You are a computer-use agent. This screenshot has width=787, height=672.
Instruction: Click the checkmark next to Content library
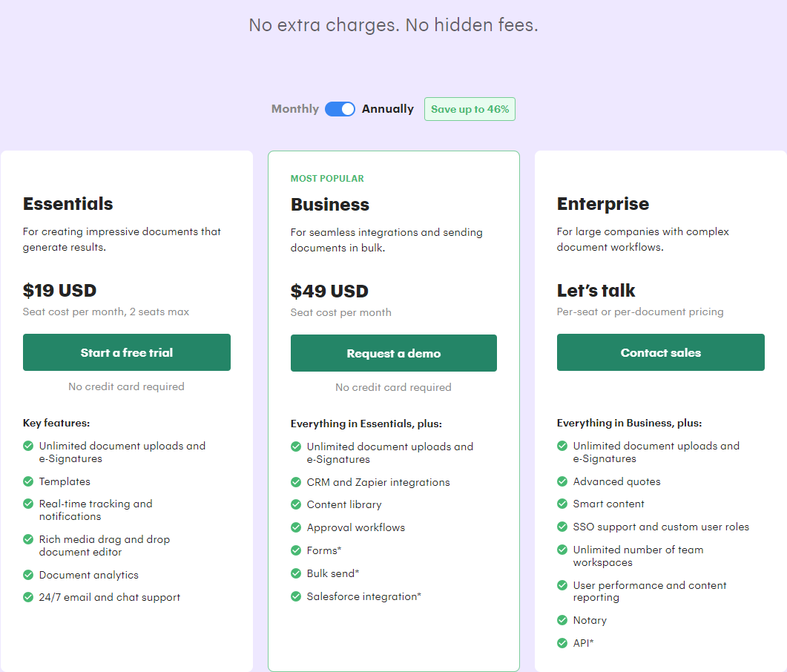click(x=295, y=504)
